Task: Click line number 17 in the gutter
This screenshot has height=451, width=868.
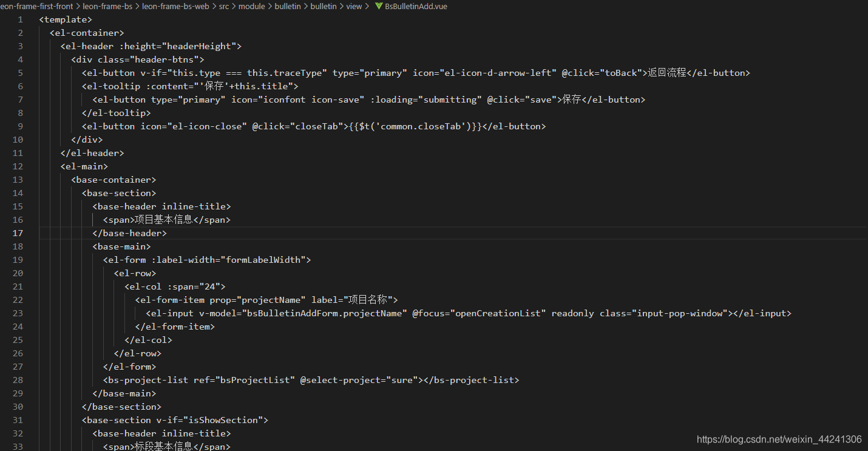Action: click(18, 232)
